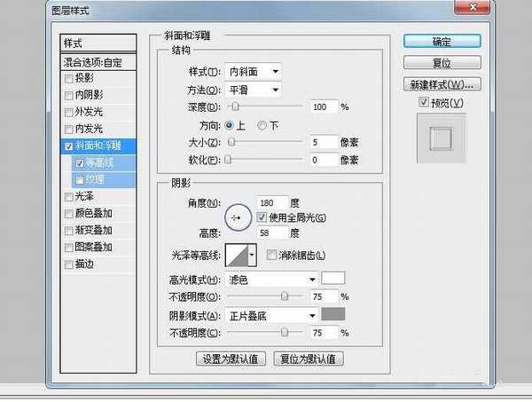Close the 图层样式 dialog
This screenshot has height=402, width=532.
click(473, 7)
